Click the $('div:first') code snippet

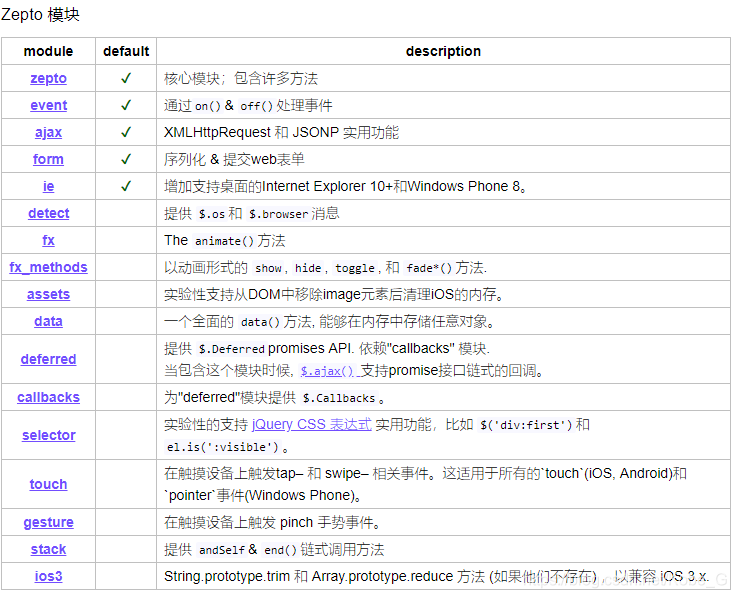[x=526, y=425]
